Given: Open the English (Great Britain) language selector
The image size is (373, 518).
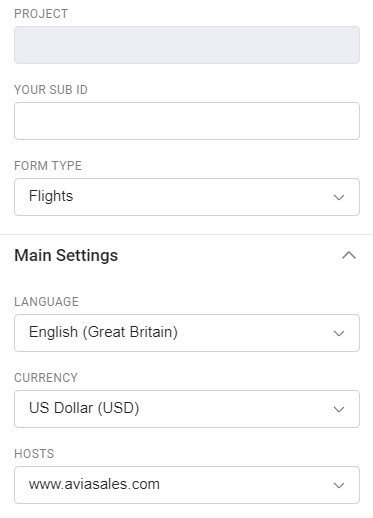Looking at the screenshot, I should click(187, 333).
